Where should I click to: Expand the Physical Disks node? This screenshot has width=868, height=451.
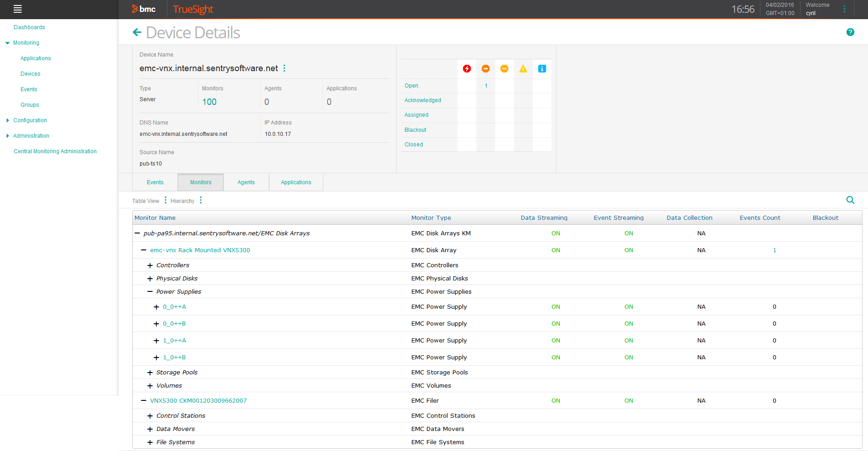pyautogui.click(x=150, y=279)
